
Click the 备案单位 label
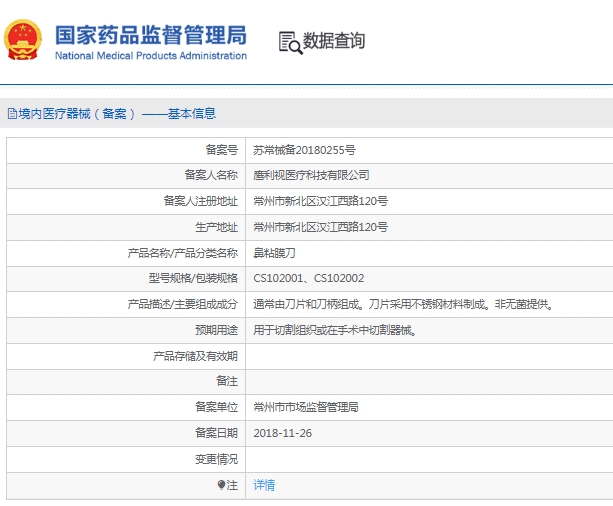point(217,407)
